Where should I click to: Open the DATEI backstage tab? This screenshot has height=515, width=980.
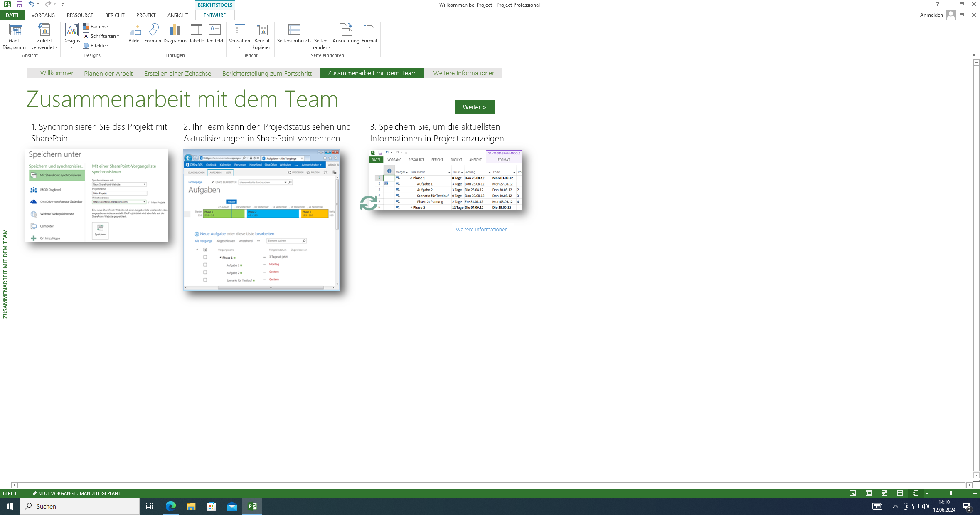12,15
